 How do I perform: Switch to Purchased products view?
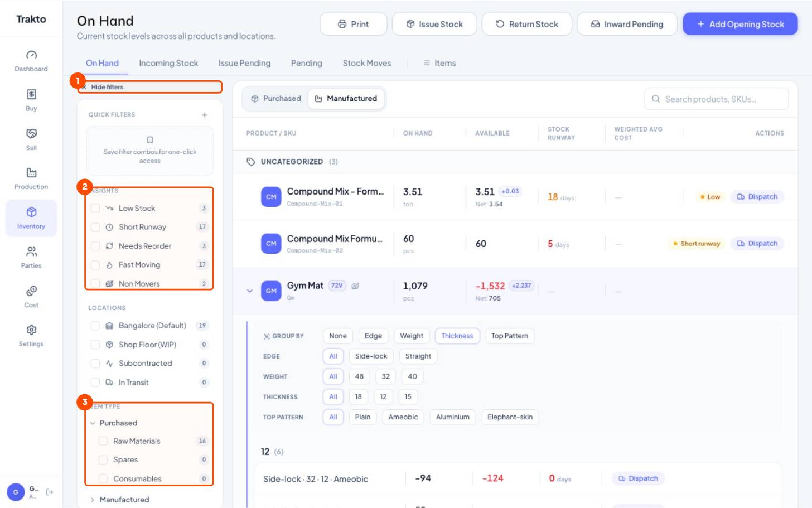pyautogui.click(x=276, y=99)
